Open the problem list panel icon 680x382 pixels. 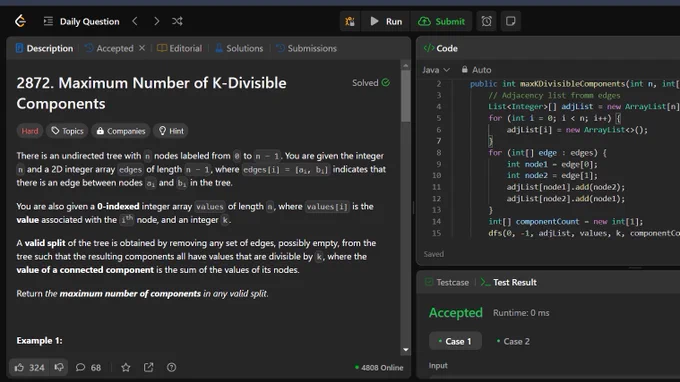48,21
